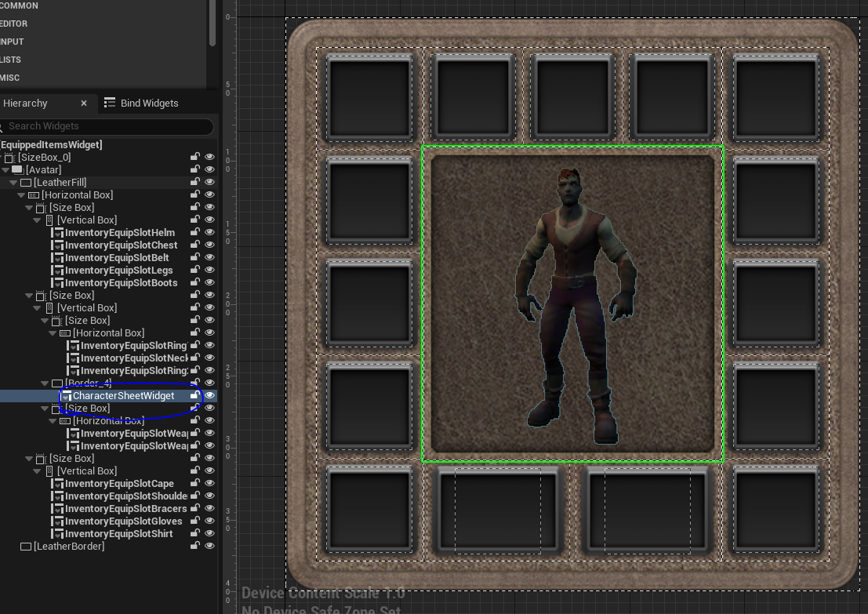This screenshot has height=614, width=868.
Task: Toggle lock on InventoryEquipSlotGloves row
Action: tap(195, 521)
